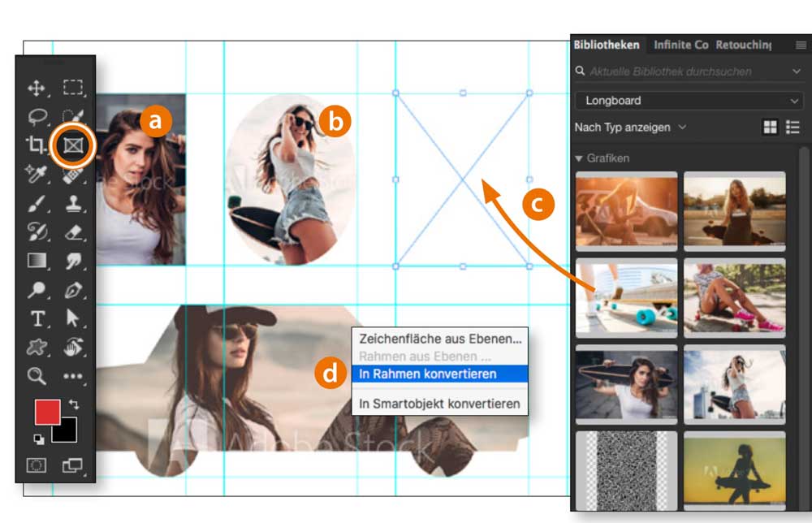Select the Quick Selection tool

(x=73, y=116)
